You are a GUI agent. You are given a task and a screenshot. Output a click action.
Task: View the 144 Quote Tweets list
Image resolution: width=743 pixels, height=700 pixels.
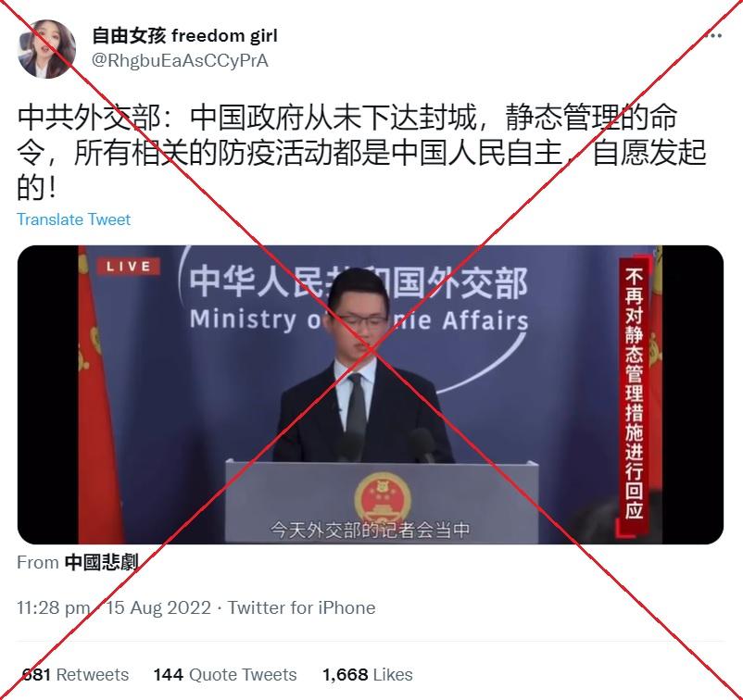225,674
